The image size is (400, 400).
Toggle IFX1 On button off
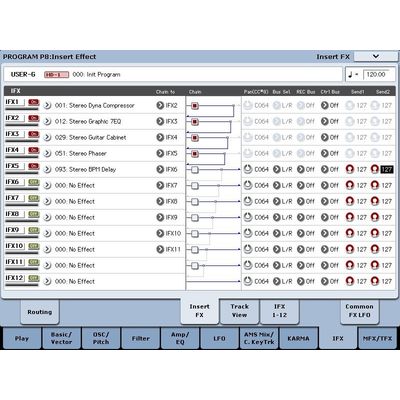(34, 102)
